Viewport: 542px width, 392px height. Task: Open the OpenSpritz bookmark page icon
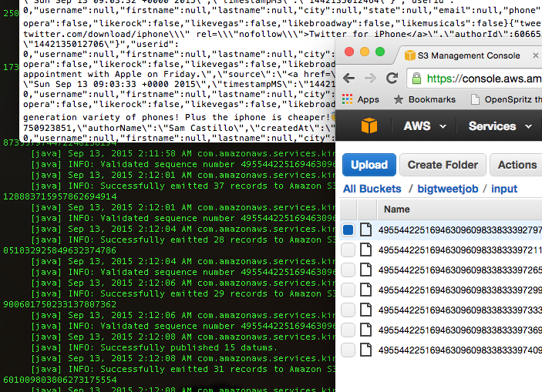[x=475, y=99]
